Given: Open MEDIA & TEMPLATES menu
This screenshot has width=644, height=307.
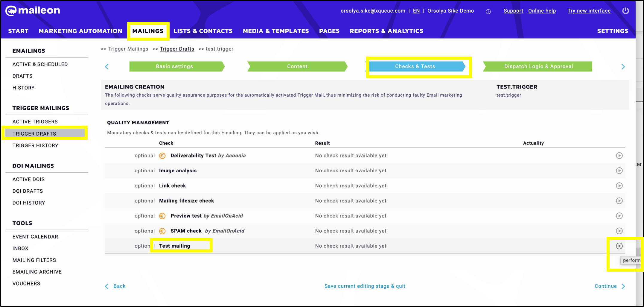Looking at the screenshot, I should coord(276,31).
